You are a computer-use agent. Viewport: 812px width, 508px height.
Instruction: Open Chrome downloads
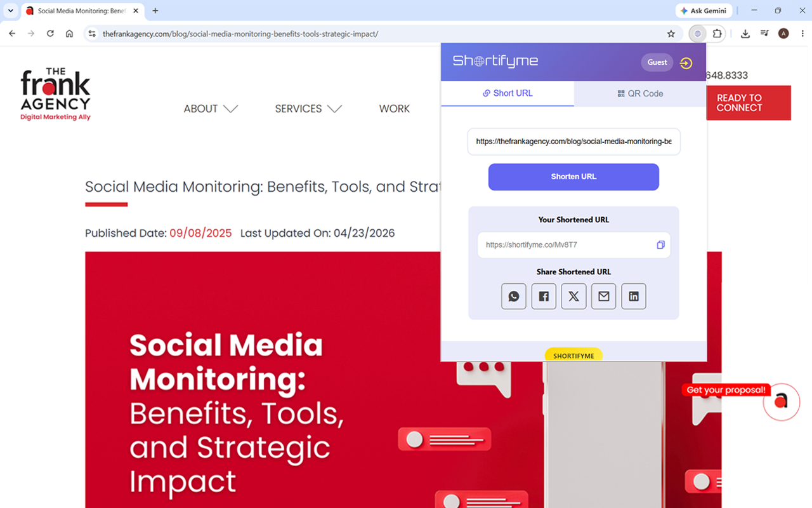(745, 34)
